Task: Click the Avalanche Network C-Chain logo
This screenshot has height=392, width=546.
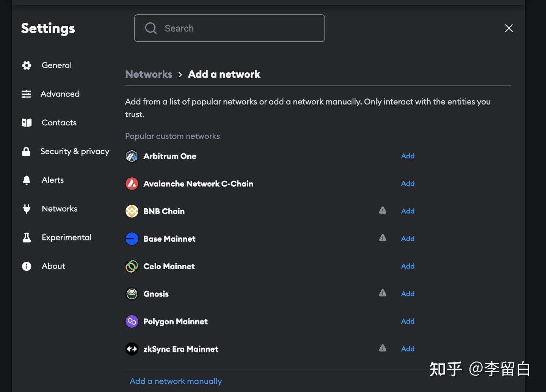Action: [x=132, y=184]
